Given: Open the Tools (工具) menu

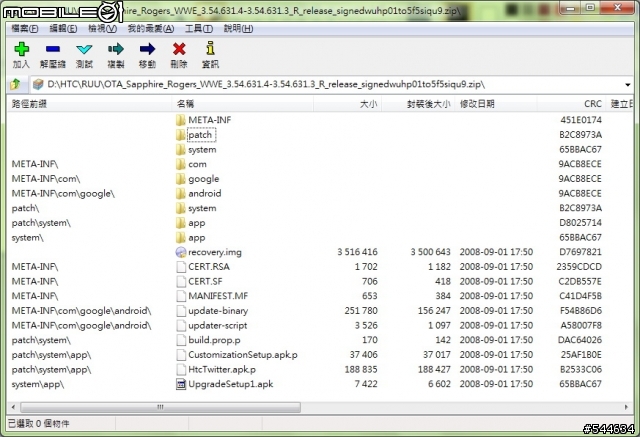Looking at the screenshot, I should point(199,29).
